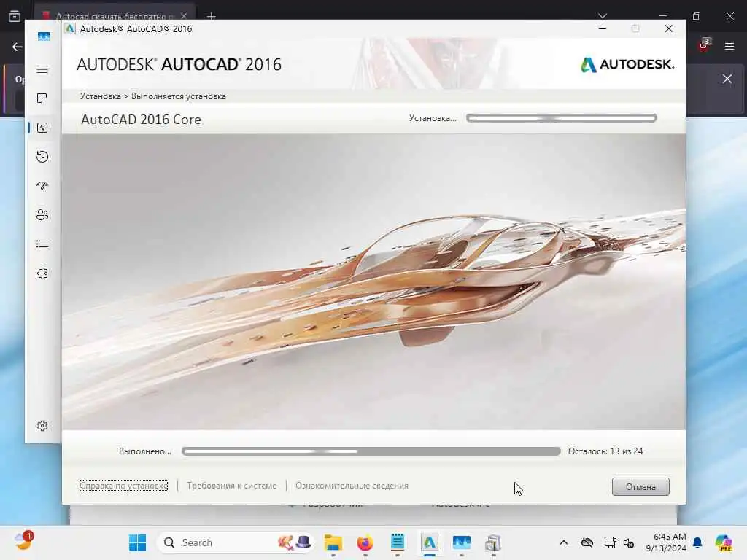Click the blue app logo atop sidebar
The width and height of the screenshot is (747, 560).
point(43,36)
